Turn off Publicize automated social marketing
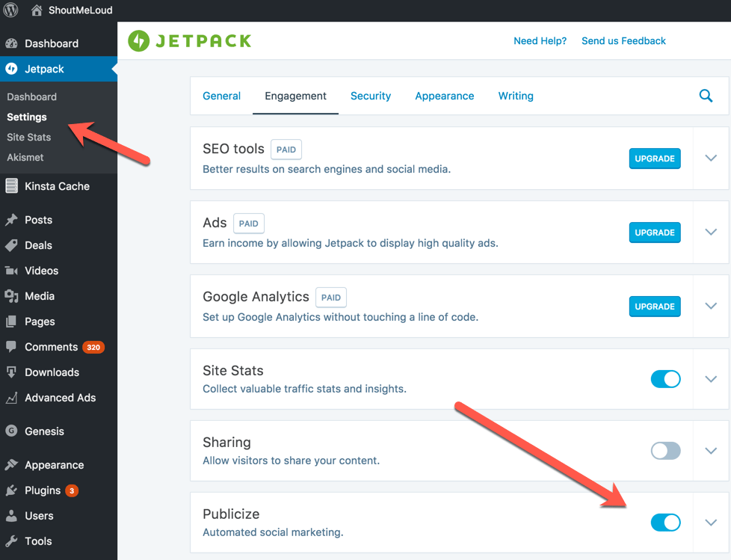731x560 pixels. tap(665, 522)
